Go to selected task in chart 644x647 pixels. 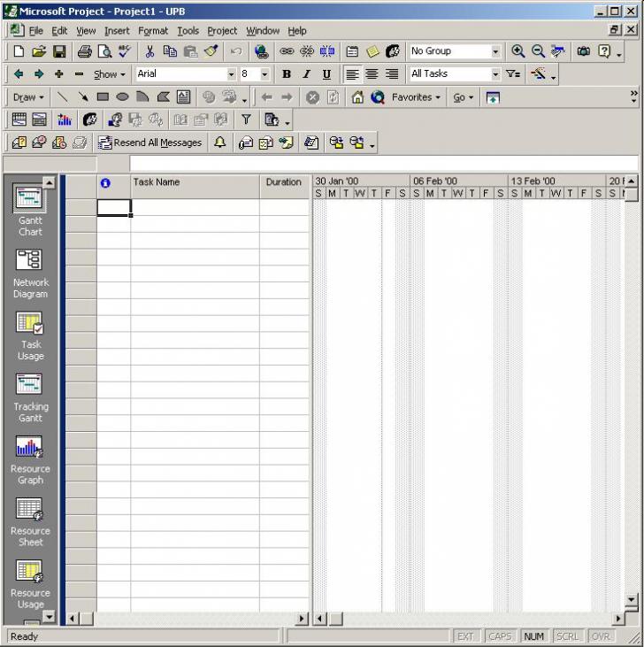[558, 51]
